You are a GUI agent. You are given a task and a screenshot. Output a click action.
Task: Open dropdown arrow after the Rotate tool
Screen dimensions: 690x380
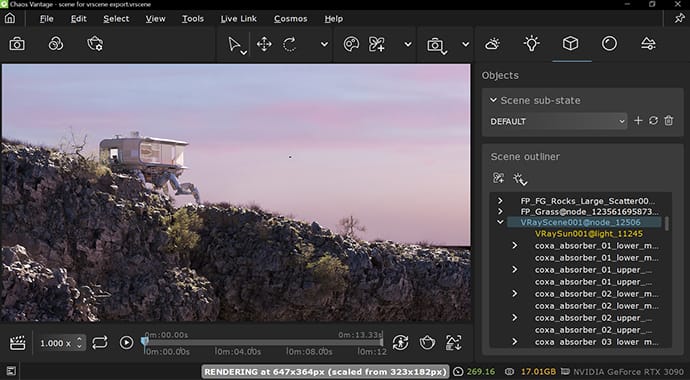pyautogui.click(x=324, y=44)
